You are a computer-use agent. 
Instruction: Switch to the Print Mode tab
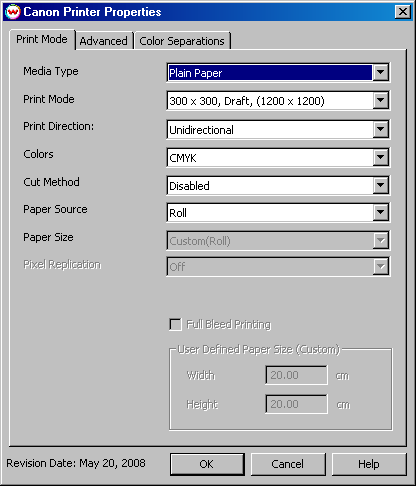[x=42, y=39]
